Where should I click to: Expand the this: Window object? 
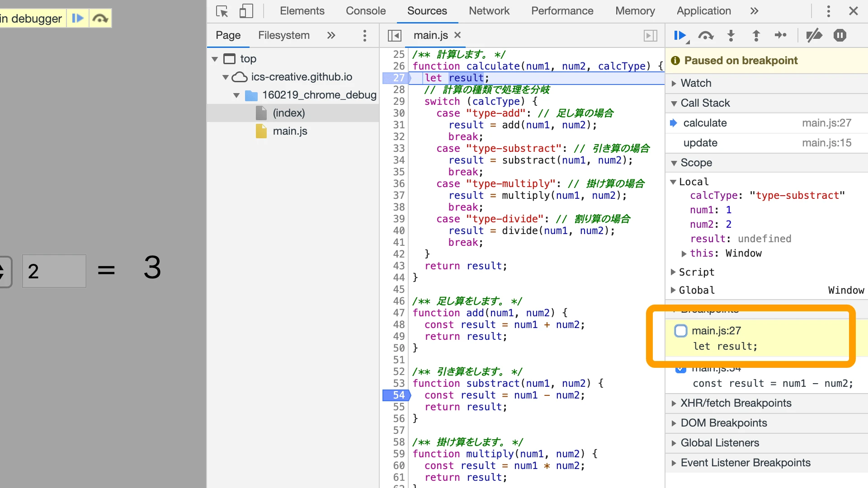[684, 253]
